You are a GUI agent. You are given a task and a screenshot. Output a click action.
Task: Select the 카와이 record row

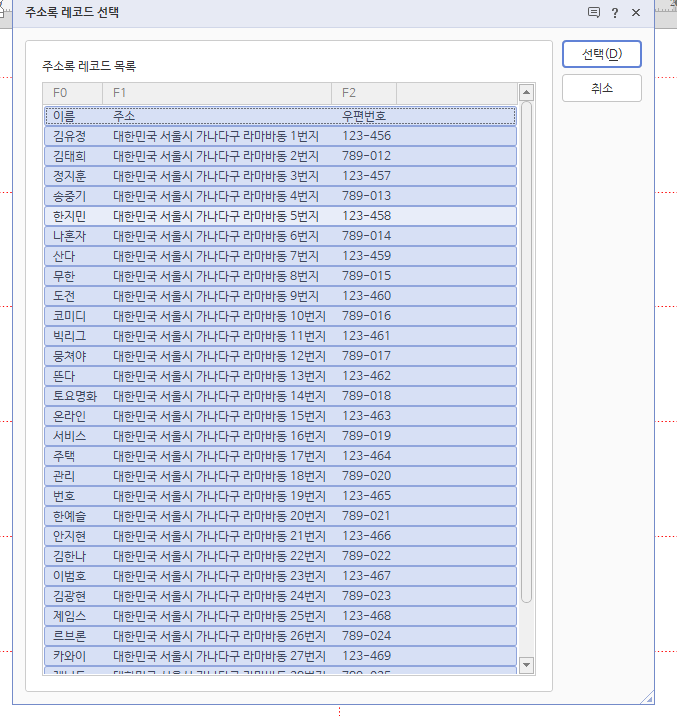[280, 656]
